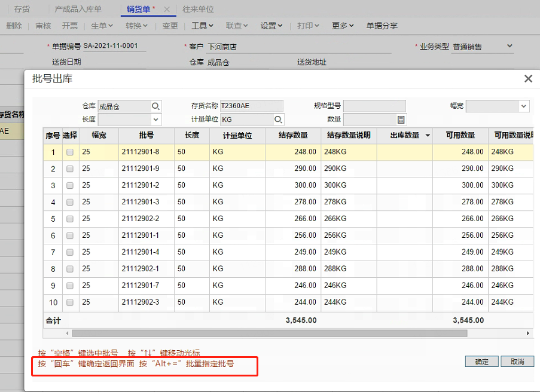
Task: Open the quantity calculator icon
Action: coord(401,120)
